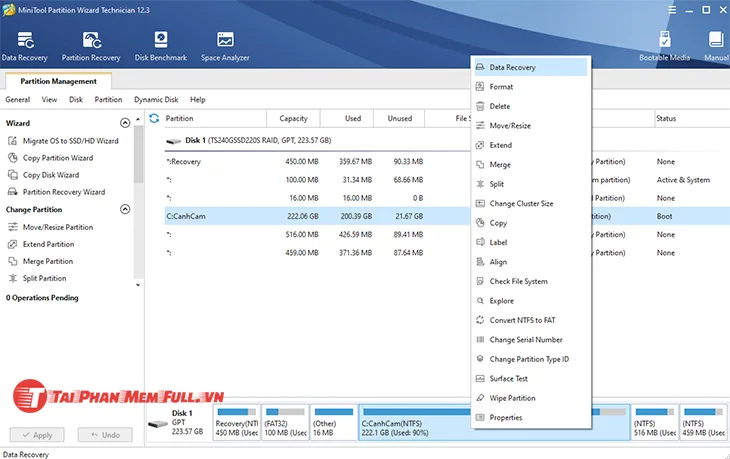Open the View menu
The width and height of the screenshot is (730, 459).
tap(49, 100)
